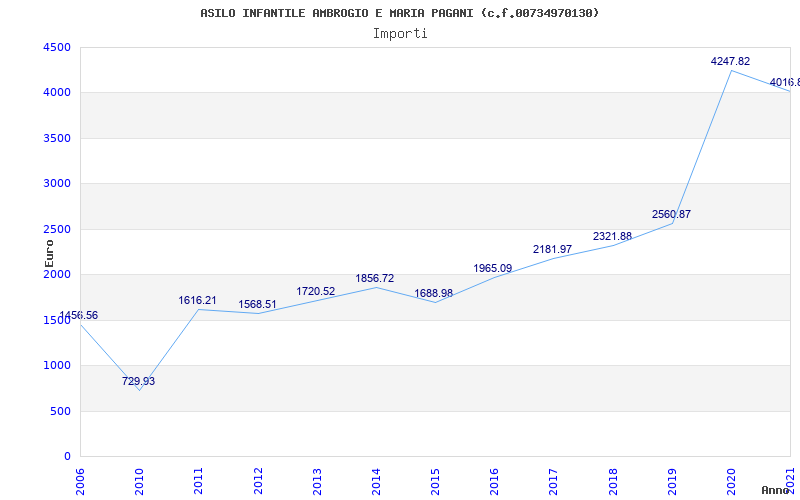Click the 2021 x-axis year label
The width and height of the screenshot is (800, 500).
(x=791, y=481)
